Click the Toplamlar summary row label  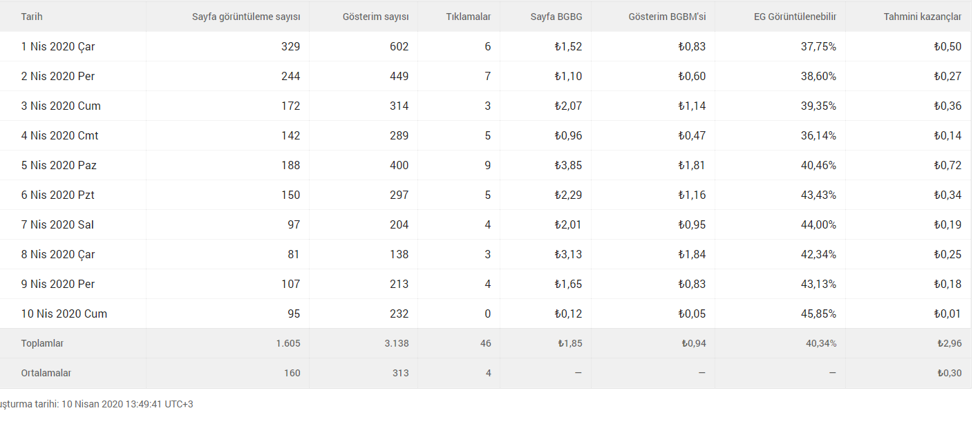coord(42,343)
